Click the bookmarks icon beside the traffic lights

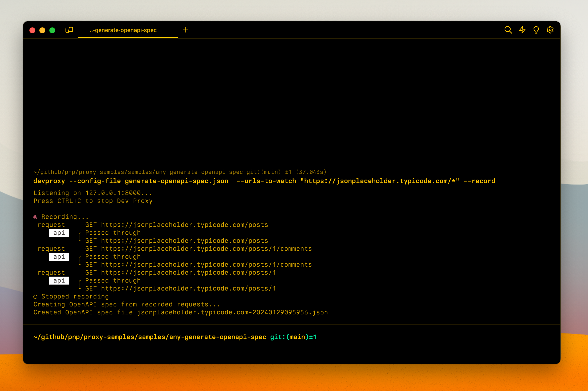pyautogui.click(x=69, y=30)
